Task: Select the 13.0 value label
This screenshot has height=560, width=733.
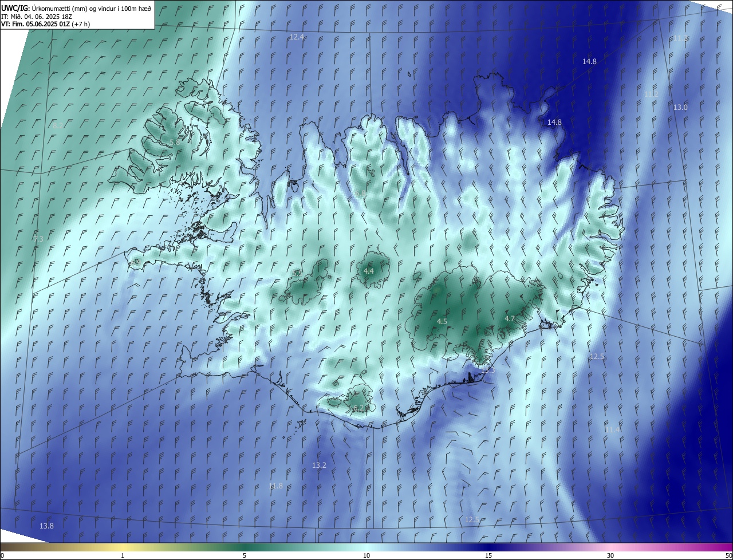Action: 680,107
